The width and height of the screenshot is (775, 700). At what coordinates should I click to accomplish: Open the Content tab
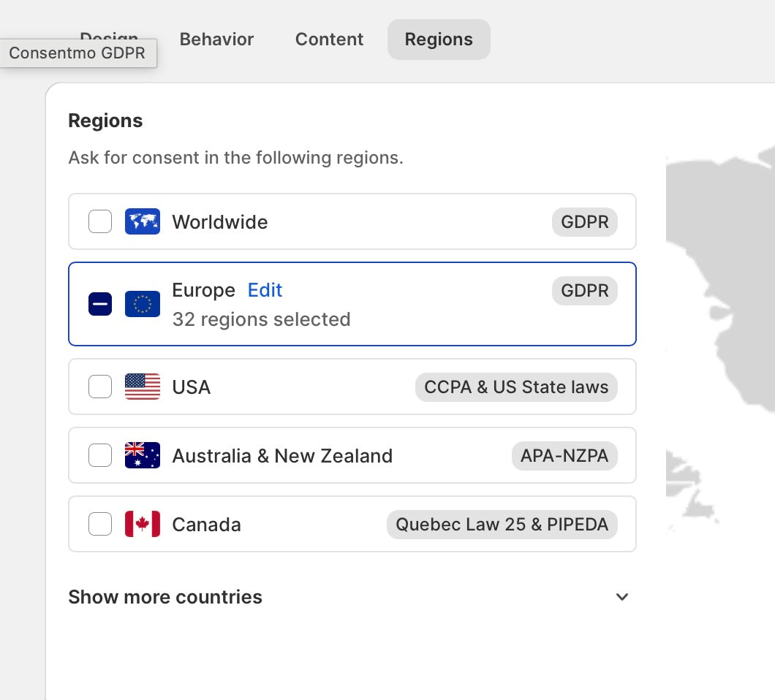click(329, 39)
